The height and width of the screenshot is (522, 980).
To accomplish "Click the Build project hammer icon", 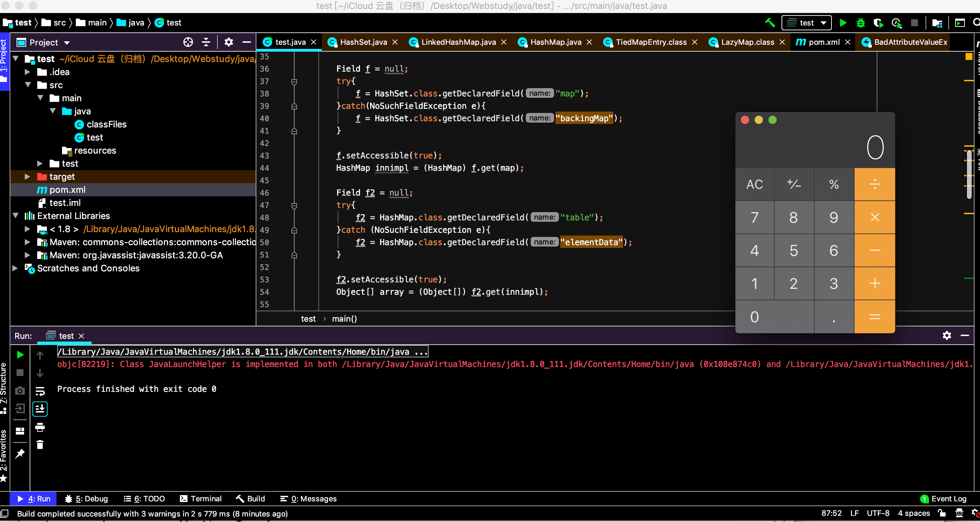I will click(769, 23).
